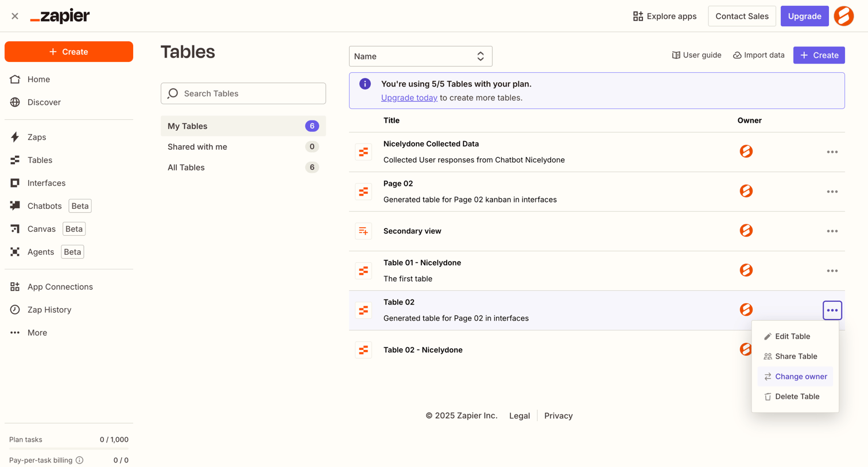Open Interfaces sidebar icon

coord(15,183)
